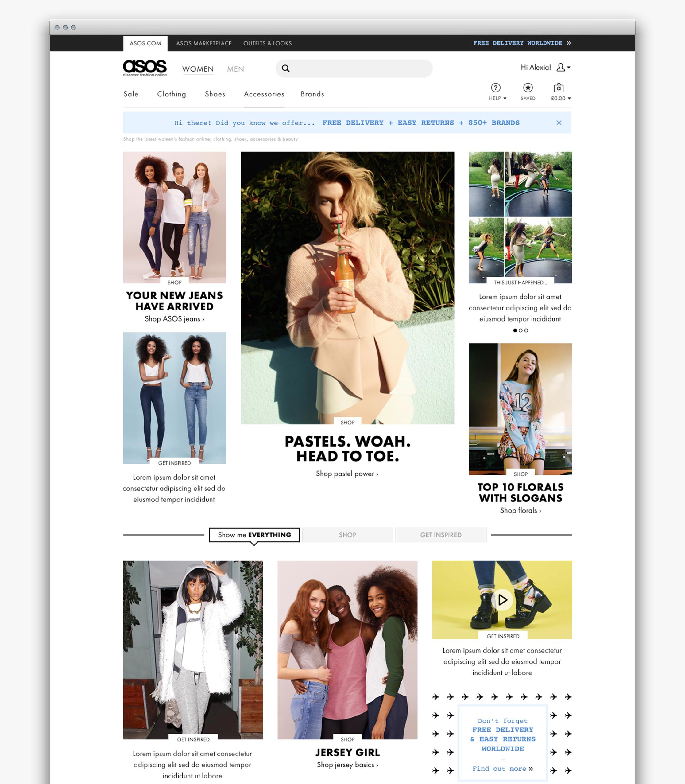Open the three-models jeans photo

click(x=174, y=217)
